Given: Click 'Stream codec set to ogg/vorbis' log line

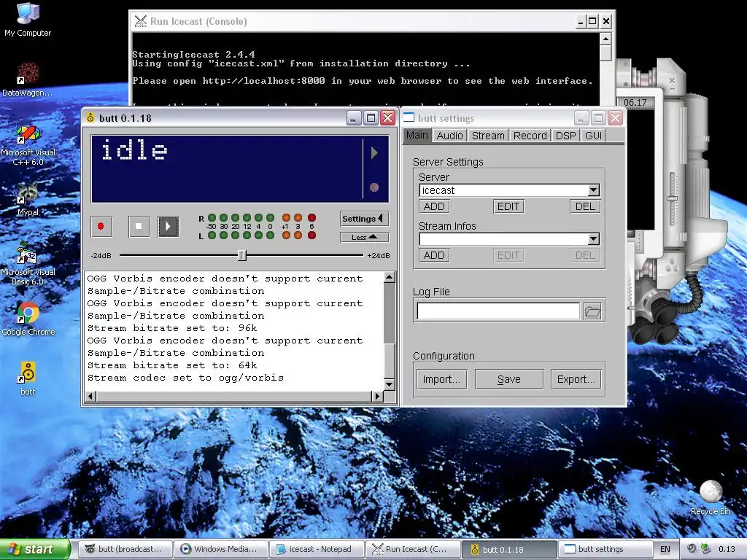Looking at the screenshot, I should 185,378.
